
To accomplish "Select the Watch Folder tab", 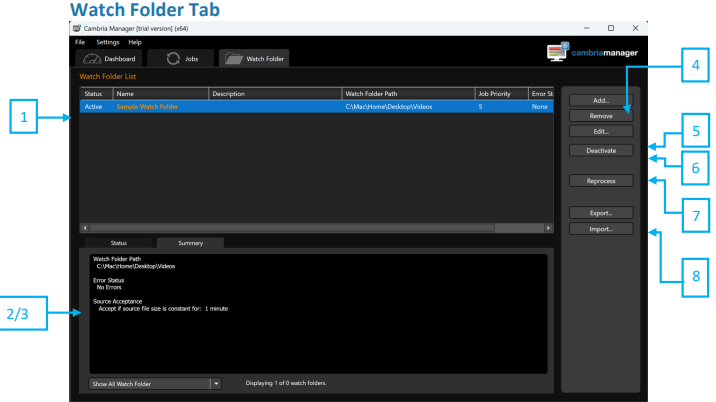I will pyautogui.click(x=254, y=58).
